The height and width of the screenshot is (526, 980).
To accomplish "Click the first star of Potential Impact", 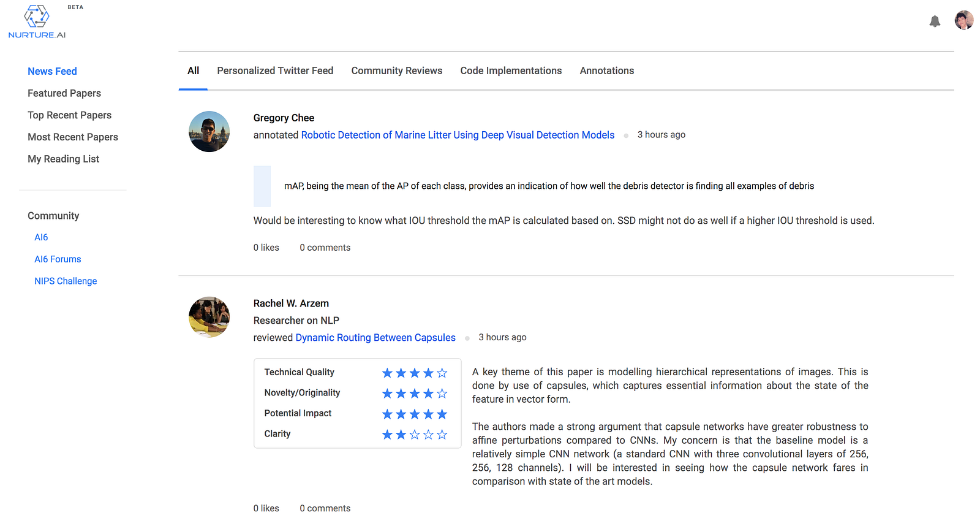I will click(387, 414).
